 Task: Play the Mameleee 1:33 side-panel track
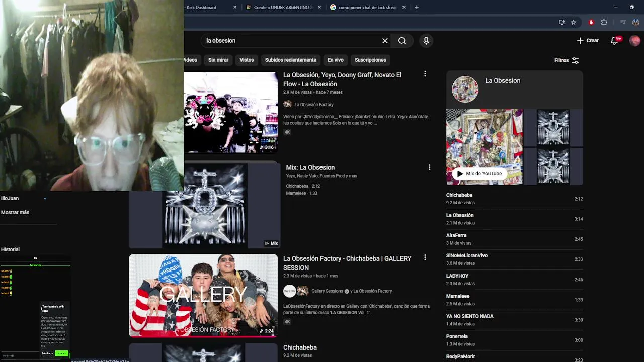514,300
